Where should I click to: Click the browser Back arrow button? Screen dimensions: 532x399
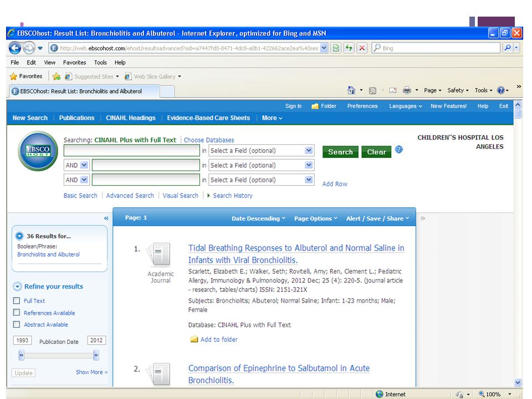[14, 48]
